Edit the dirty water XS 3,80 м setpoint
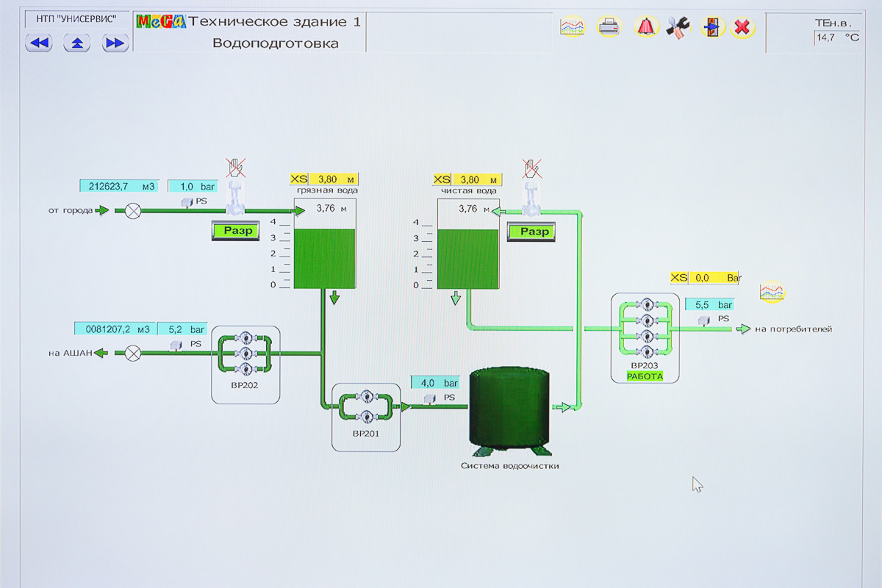This screenshot has width=882, height=588. (331, 179)
